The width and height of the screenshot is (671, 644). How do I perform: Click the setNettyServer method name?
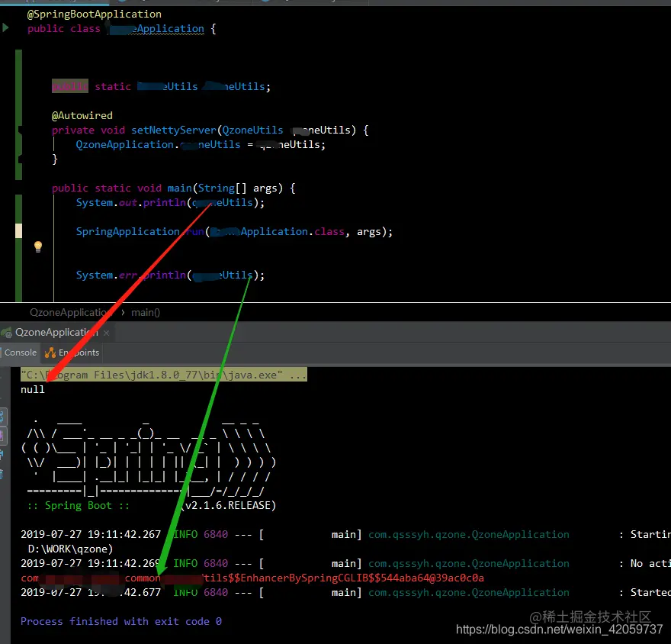(174, 130)
